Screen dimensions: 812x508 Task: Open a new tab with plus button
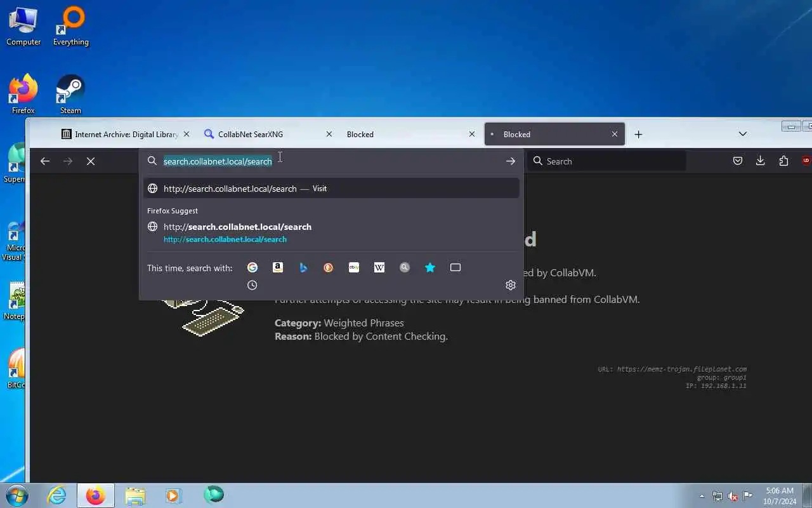click(x=639, y=134)
